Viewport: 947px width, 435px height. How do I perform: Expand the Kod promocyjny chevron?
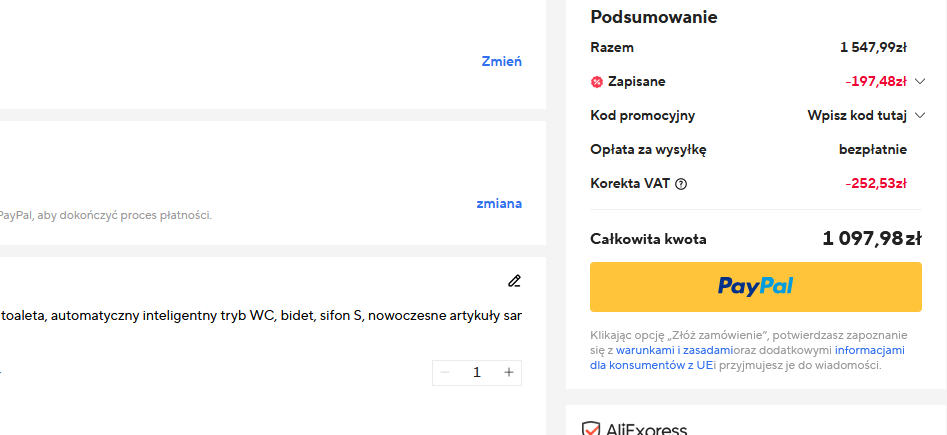point(920,116)
